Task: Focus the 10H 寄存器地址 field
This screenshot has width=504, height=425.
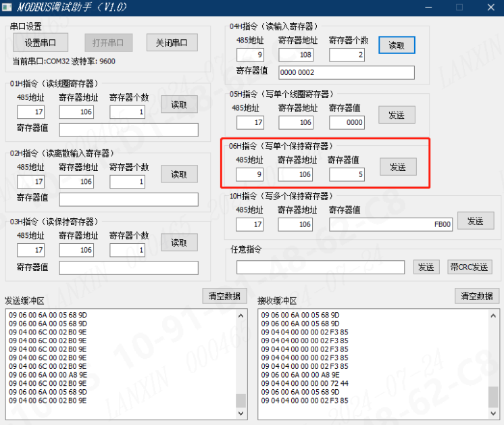Action: [295, 224]
